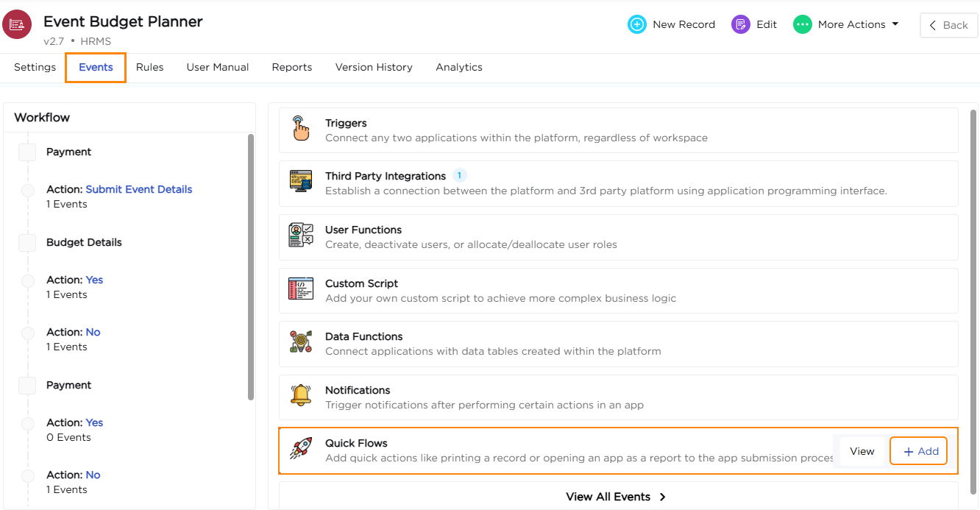Switch to the Rules tab
The width and height of the screenshot is (980, 510).
pos(149,67)
